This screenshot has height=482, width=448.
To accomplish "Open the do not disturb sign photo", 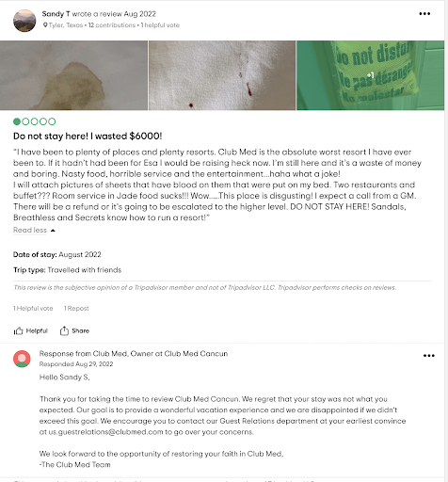I will [371, 75].
